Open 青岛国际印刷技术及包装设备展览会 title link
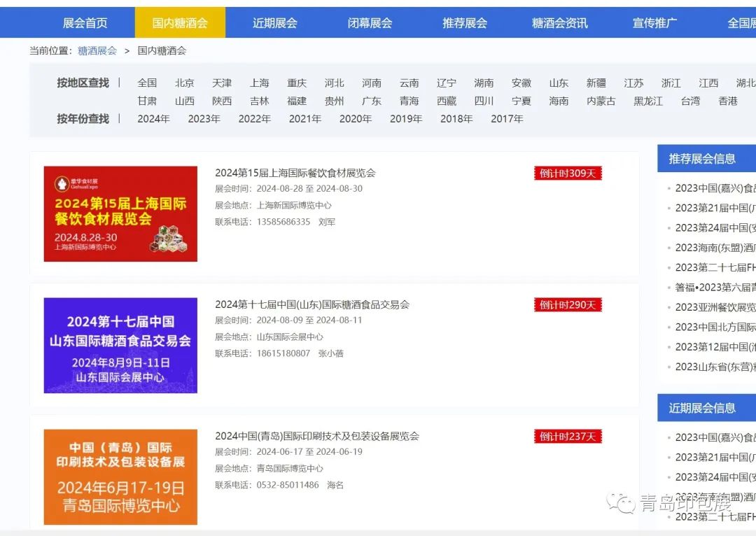756x536 pixels. 317,436
